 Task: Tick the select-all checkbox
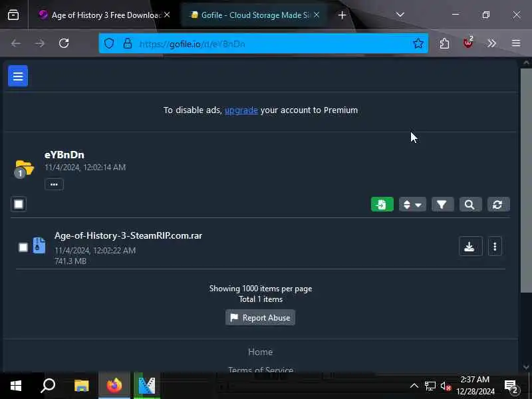pyautogui.click(x=19, y=204)
